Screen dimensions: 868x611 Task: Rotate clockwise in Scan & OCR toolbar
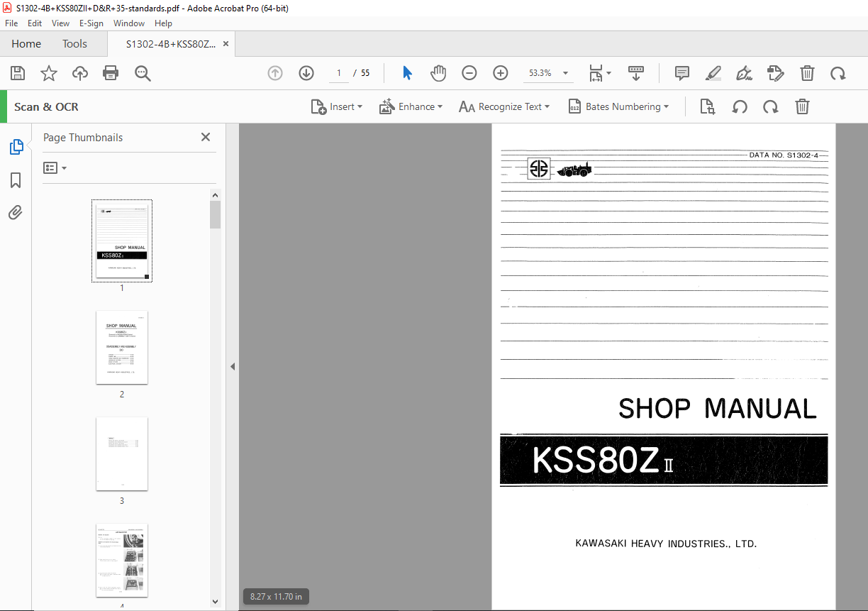click(x=770, y=106)
